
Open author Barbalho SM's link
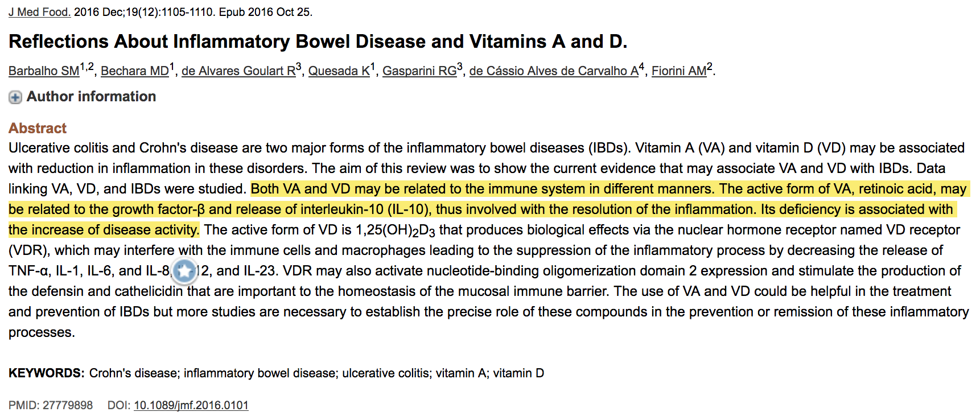44,71
